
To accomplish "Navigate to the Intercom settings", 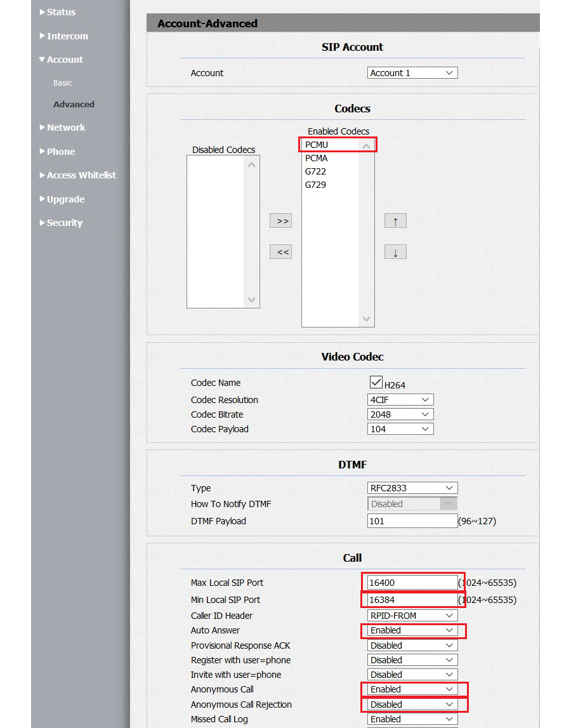I will point(66,36).
